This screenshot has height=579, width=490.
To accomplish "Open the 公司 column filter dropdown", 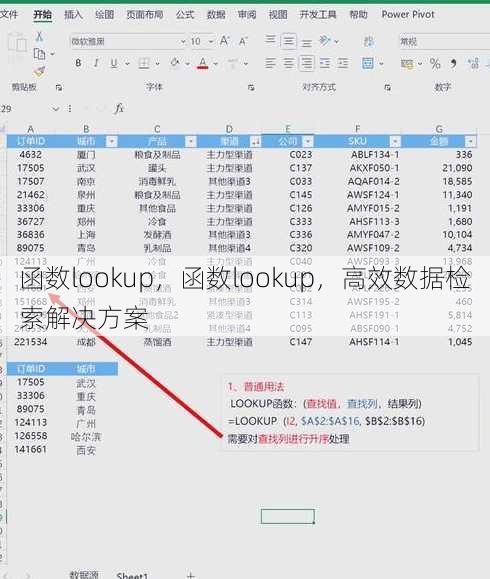I will 308,141.
